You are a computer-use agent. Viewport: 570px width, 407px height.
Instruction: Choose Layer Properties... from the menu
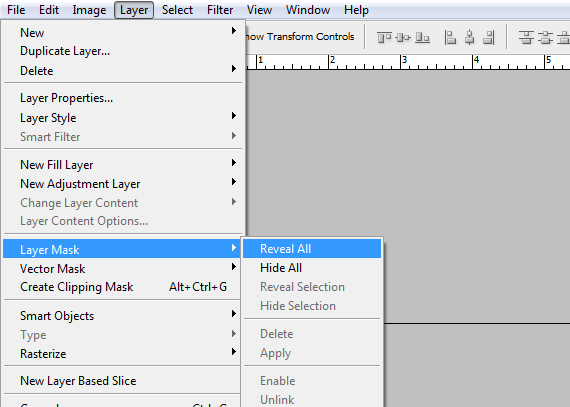coord(122,98)
